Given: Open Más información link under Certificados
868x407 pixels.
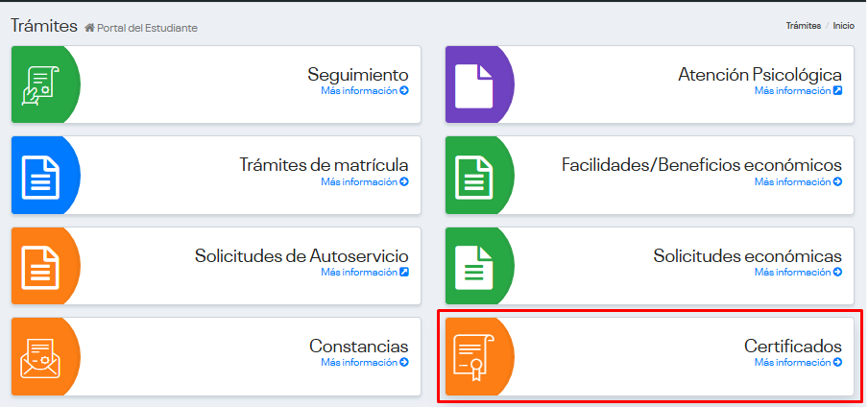Looking at the screenshot, I should tap(798, 363).
